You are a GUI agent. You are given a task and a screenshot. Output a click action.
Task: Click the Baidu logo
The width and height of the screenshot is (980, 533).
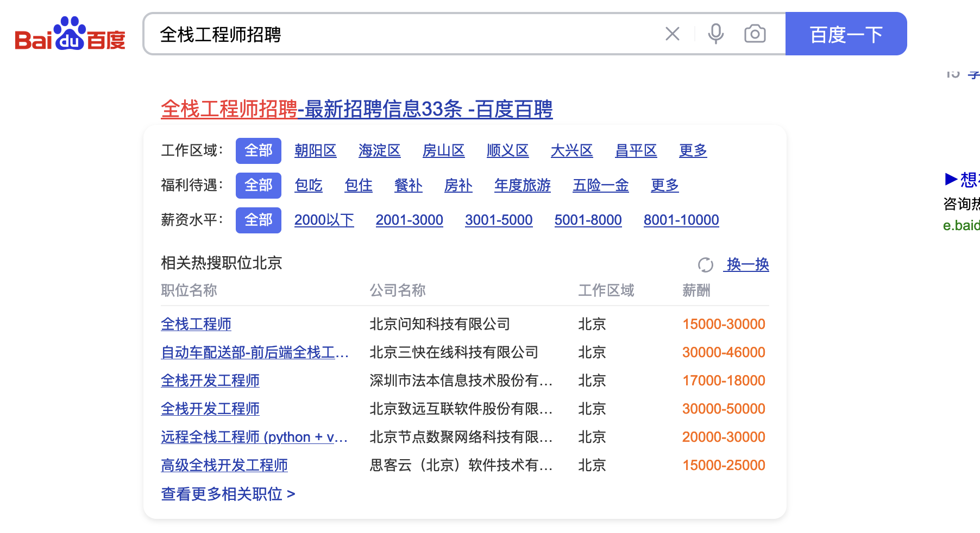(x=70, y=34)
